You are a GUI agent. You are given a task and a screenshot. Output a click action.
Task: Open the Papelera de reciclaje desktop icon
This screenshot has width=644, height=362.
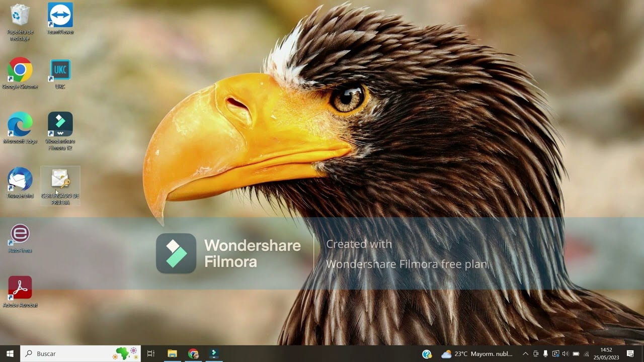tap(20, 22)
